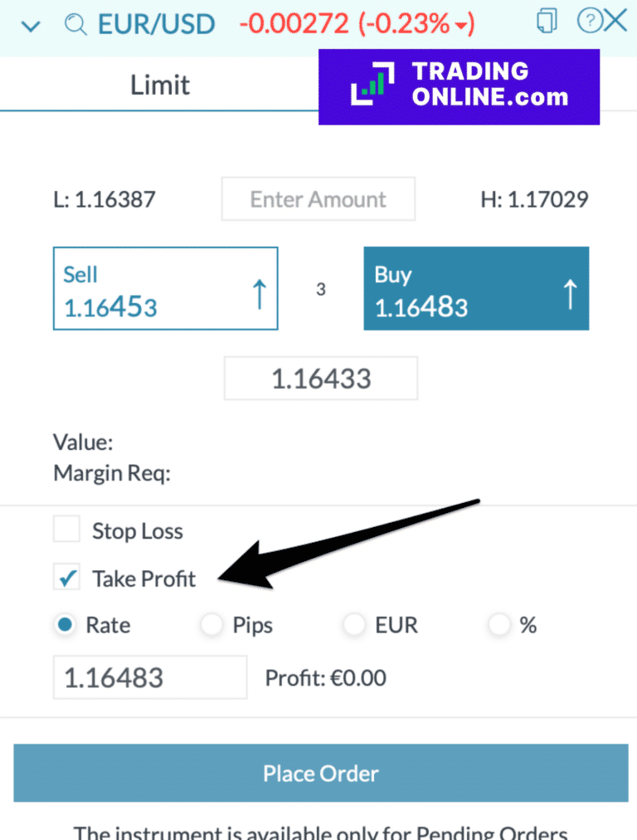Open the help question mark icon
The image size is (637, 840).
click(588, 21)
